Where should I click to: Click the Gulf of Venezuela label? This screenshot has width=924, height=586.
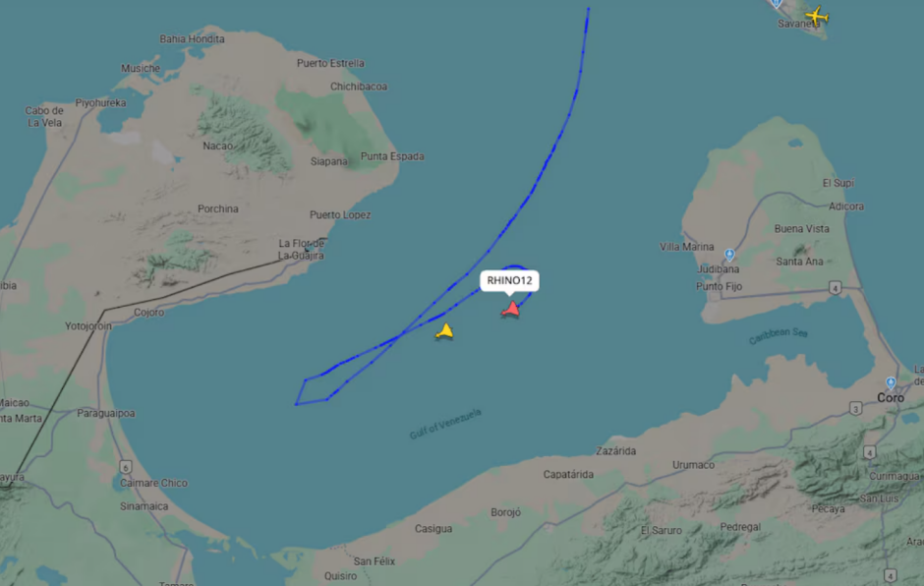point(445,424)
